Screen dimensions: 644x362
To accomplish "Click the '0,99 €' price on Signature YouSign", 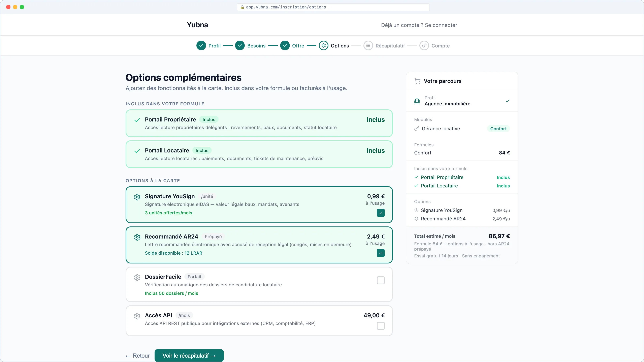I will coord(376,196).
